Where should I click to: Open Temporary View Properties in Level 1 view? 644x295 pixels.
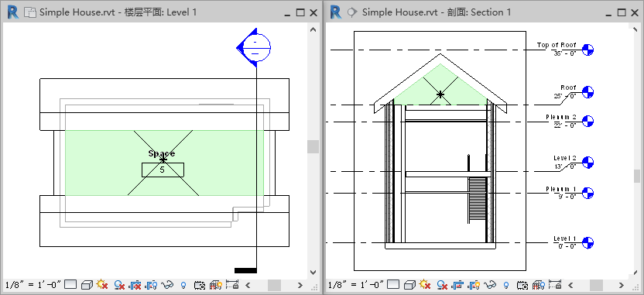[x=200, y=284]
